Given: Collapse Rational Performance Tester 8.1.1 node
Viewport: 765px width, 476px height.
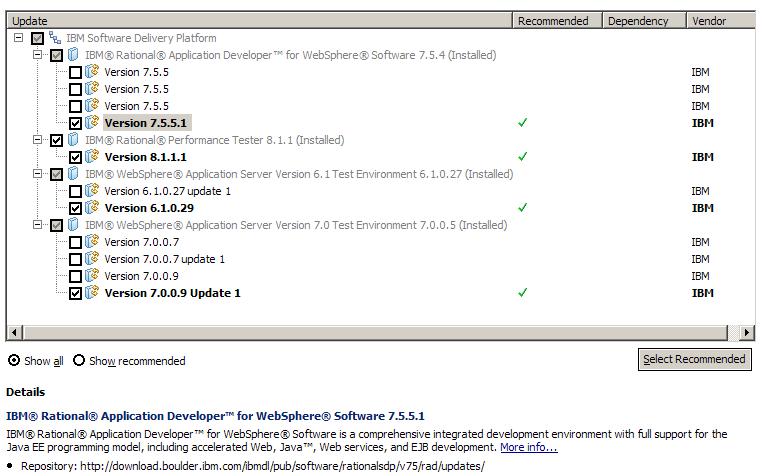Looking at the screenshot, I should click(38, 140).
